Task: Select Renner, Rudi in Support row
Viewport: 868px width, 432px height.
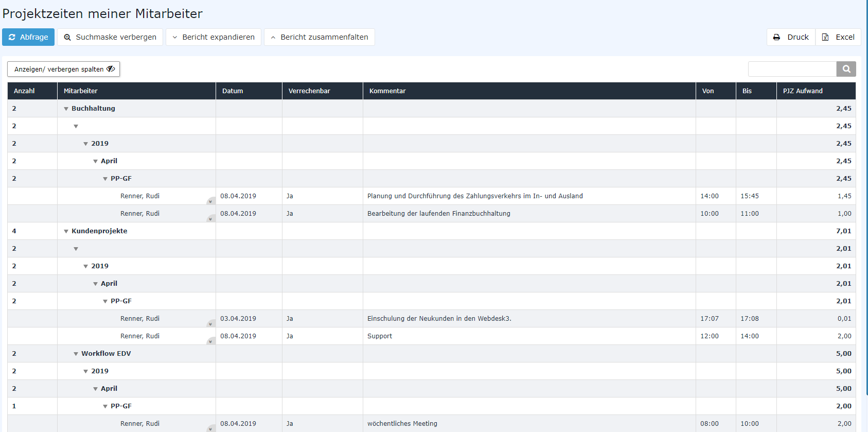Action: point(140,336)
